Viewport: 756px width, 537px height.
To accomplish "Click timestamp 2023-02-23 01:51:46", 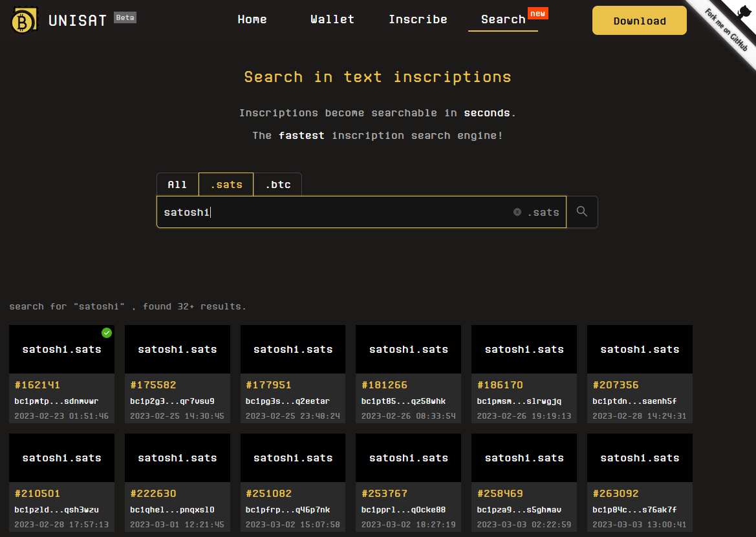I will pyautogui.click(x=61, y=416).
